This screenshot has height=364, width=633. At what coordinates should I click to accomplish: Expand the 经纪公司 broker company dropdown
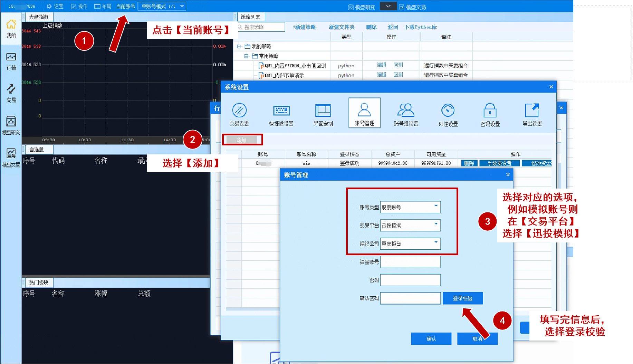[x=436, y=243]
